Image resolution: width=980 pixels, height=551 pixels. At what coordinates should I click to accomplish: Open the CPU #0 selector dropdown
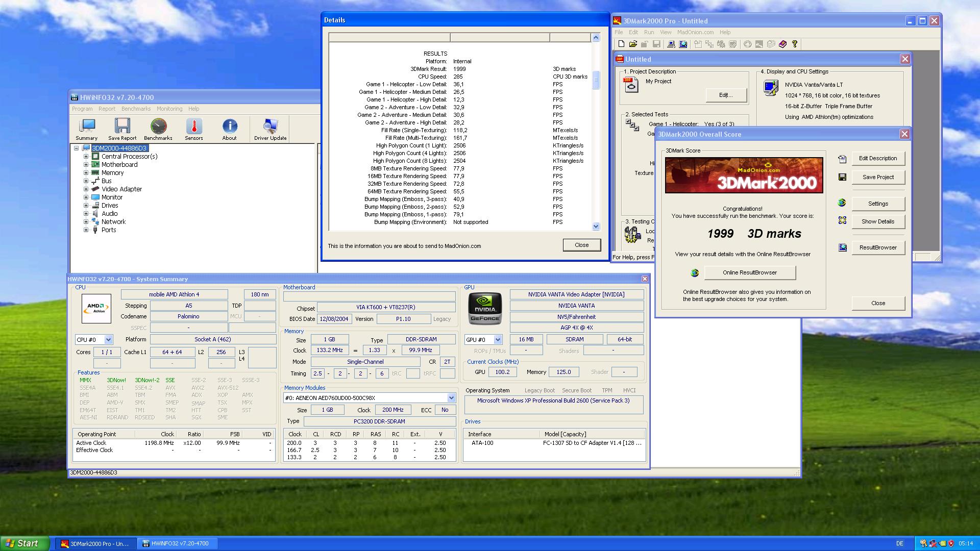[x=108, y=340]
